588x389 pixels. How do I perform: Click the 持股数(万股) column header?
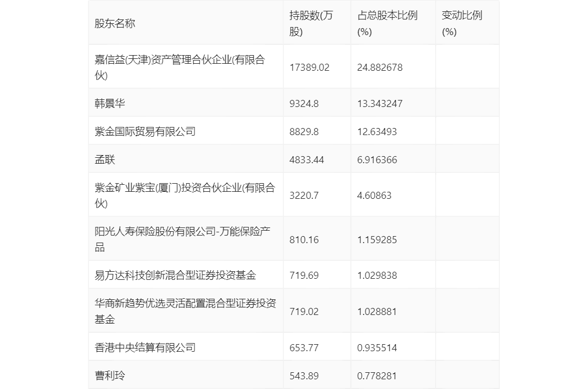click(x=311, y=23)
